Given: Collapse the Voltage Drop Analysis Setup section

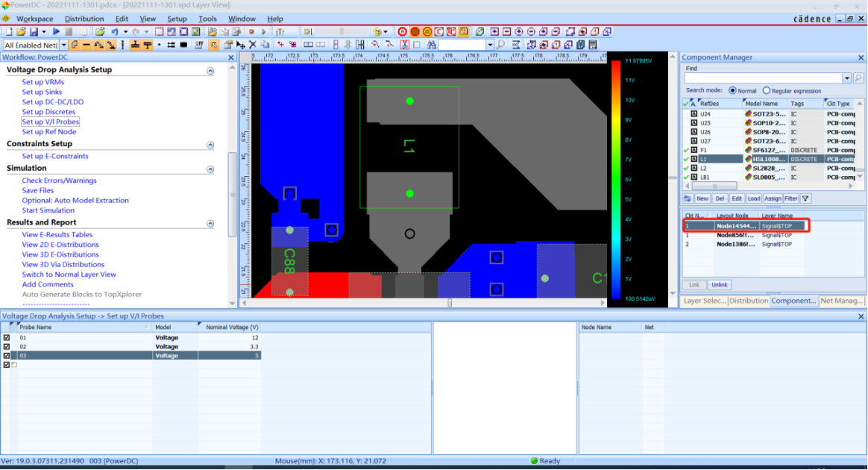Looking at the screenshot, I should (210, 71).
